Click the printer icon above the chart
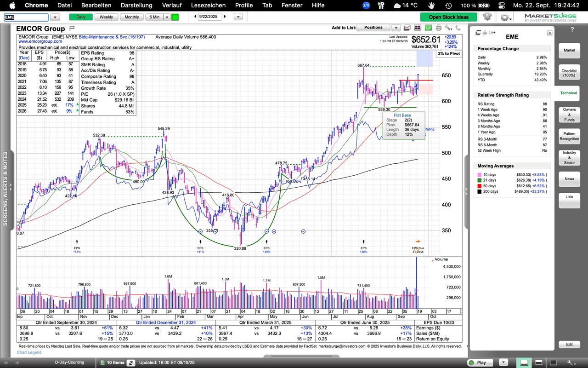The height and width of the screenshot is (368, 588). tap(438, 28)
